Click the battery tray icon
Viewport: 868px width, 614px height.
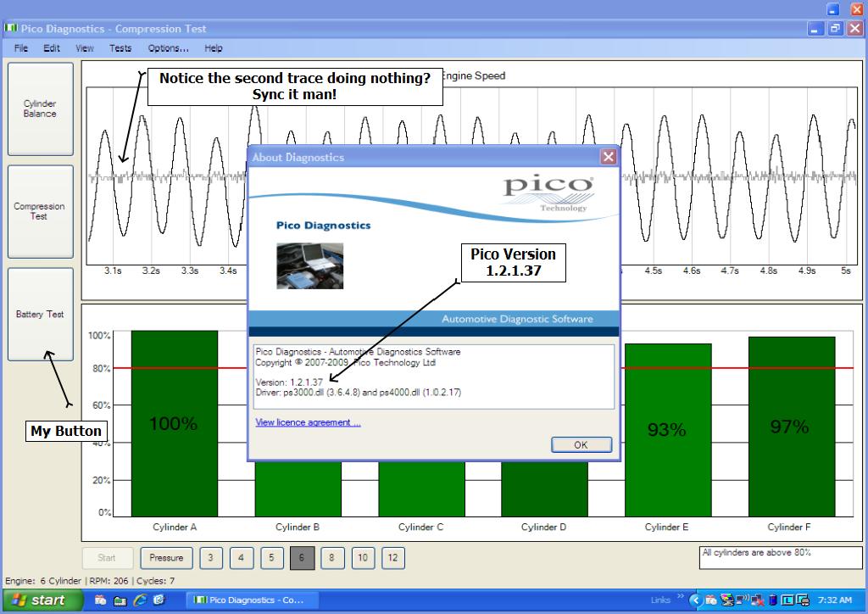coord(773,600)
